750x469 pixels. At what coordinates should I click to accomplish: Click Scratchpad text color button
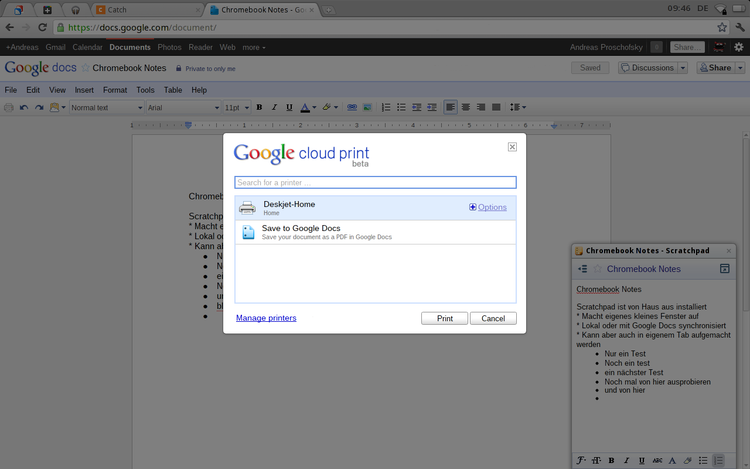(672, 460)
